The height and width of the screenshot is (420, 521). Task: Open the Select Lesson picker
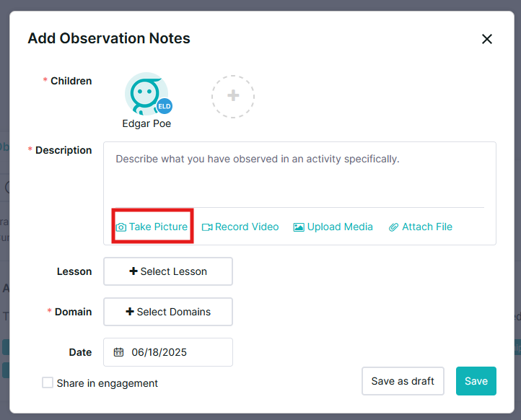click(x=168, y=271)
